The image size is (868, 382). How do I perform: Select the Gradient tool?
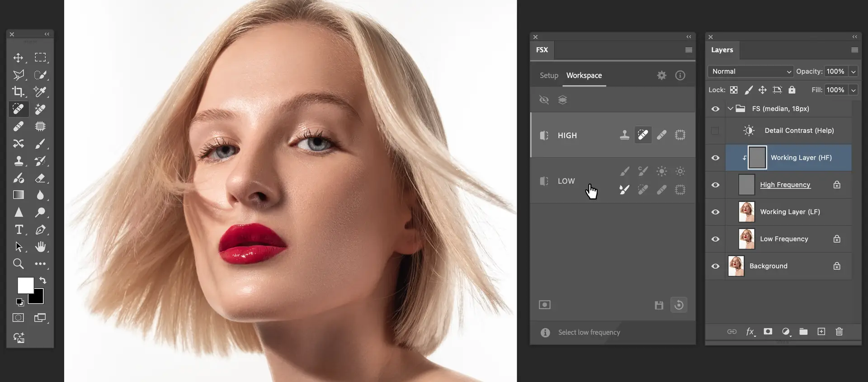pyautogui.click(x=19, y=195)
